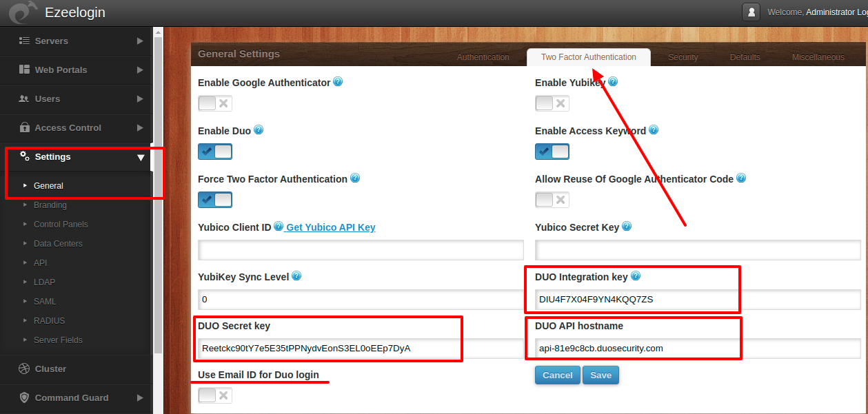
Task: Open help icon for Enable Access Keyword
Action: click(x=654, y=130)
